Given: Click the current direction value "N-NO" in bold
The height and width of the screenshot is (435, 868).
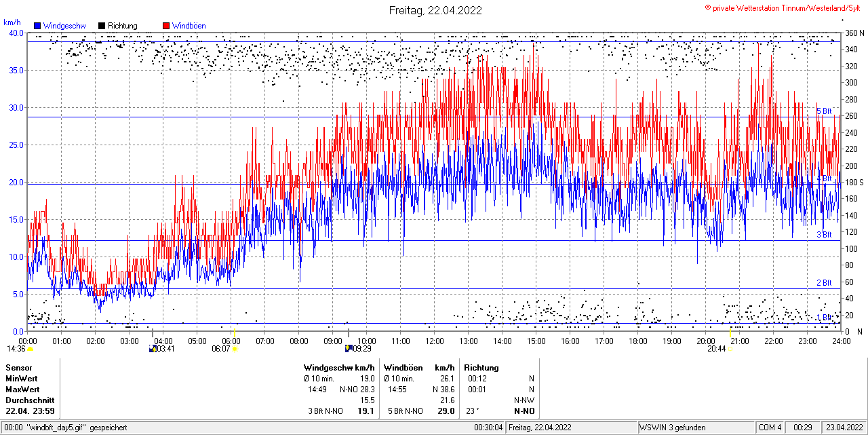Looking at the screenshot, I should [524, 411].
